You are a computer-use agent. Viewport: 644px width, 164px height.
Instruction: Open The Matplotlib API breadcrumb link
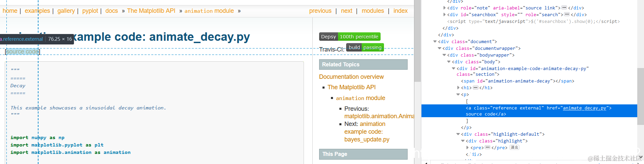click(x=151, y=11)
